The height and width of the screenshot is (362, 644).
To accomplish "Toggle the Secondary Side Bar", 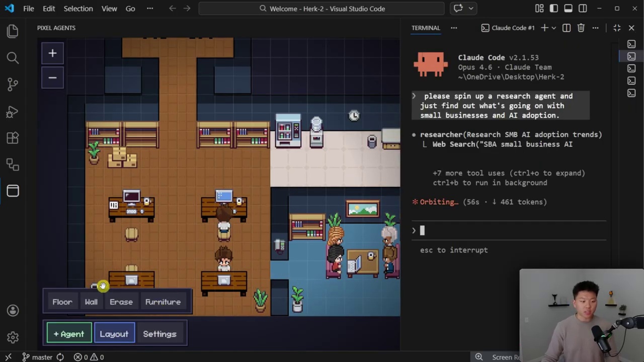I will 583,9.
